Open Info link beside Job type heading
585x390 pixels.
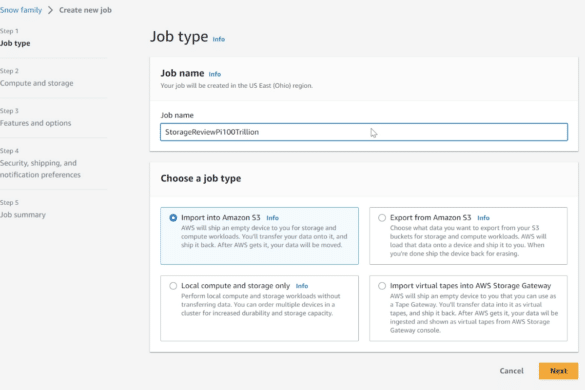click(219, 39)
